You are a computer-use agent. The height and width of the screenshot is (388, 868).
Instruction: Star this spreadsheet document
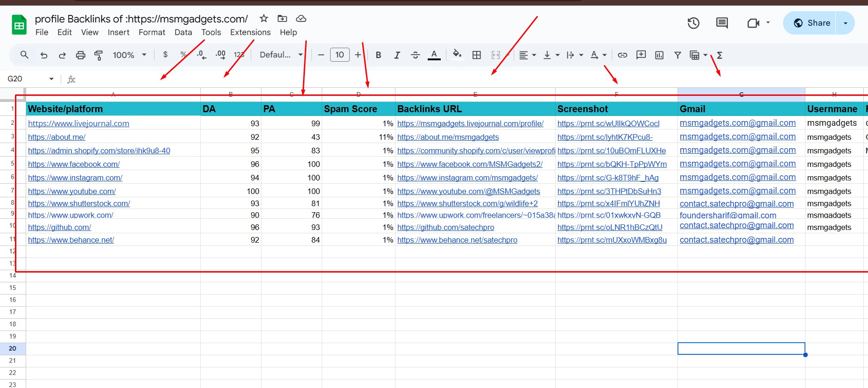[x=264, y=18]
